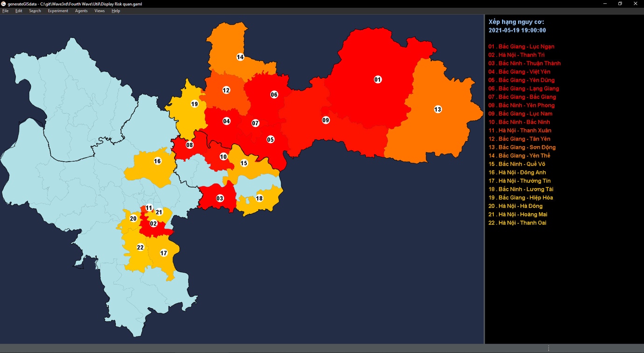Select map marker 19 in the yellow district

pyautogui.click(x=194, y=104)
